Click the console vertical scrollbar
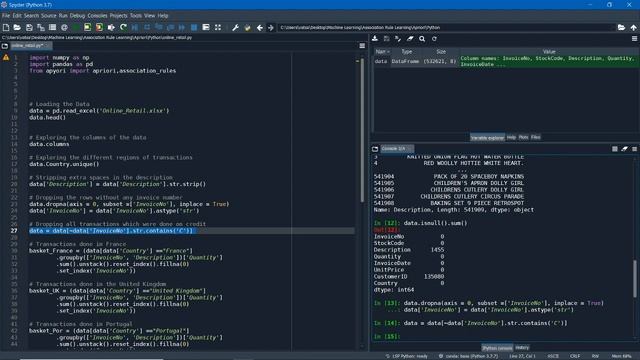The image size is (640, 360). point(635,279)
